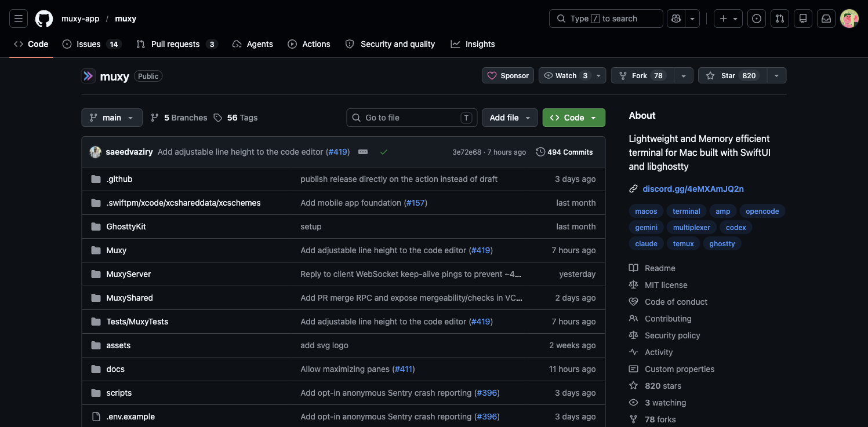Open pull request #411 in docs row

(x=403, y=369)
